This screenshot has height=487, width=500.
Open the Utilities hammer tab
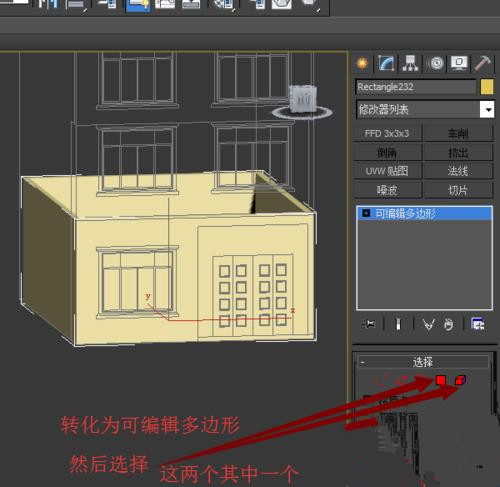click(482, 63)
